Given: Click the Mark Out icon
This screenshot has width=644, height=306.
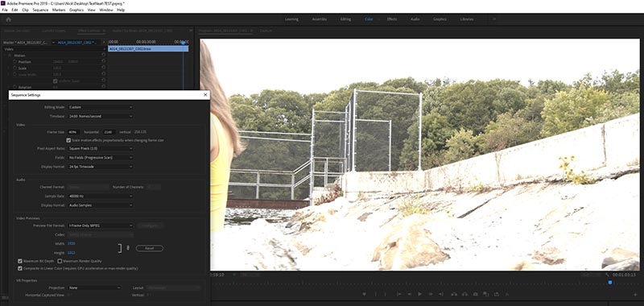Looking at the screenshot, I should (386, 294).
